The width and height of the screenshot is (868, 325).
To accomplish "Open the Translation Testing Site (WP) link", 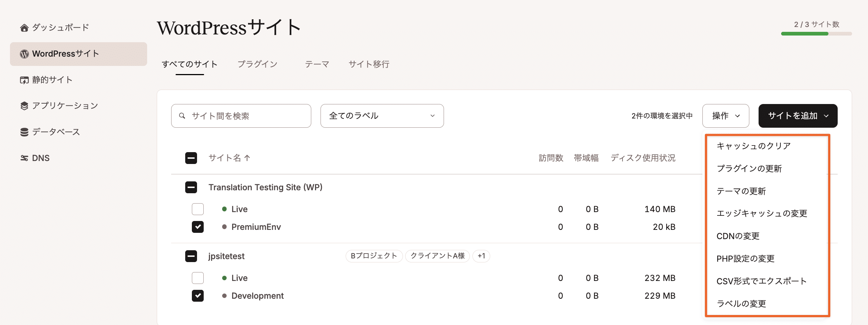I will [265, 187].
